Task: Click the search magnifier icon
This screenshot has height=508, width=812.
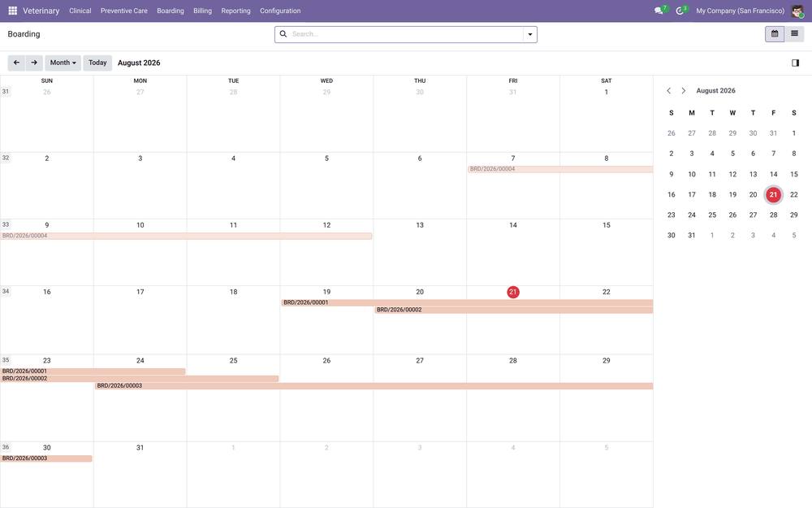Action: coord(283,33)
